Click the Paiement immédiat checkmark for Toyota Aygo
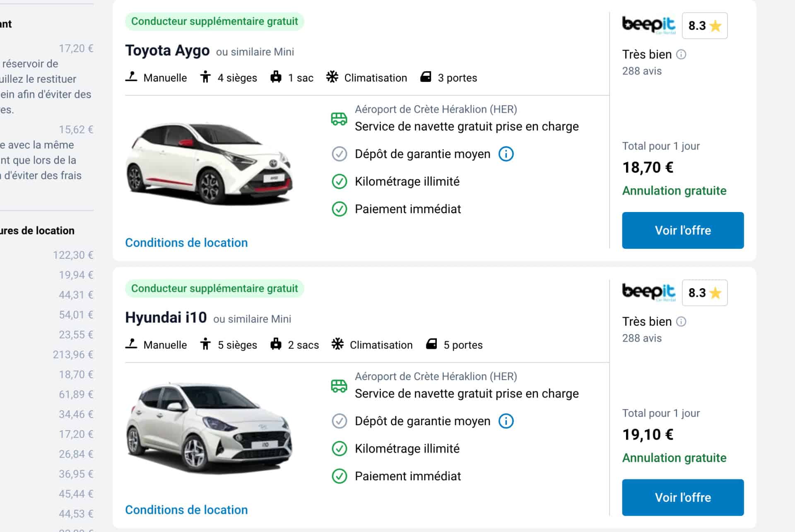The image size is (795, 532). (339, 209)
